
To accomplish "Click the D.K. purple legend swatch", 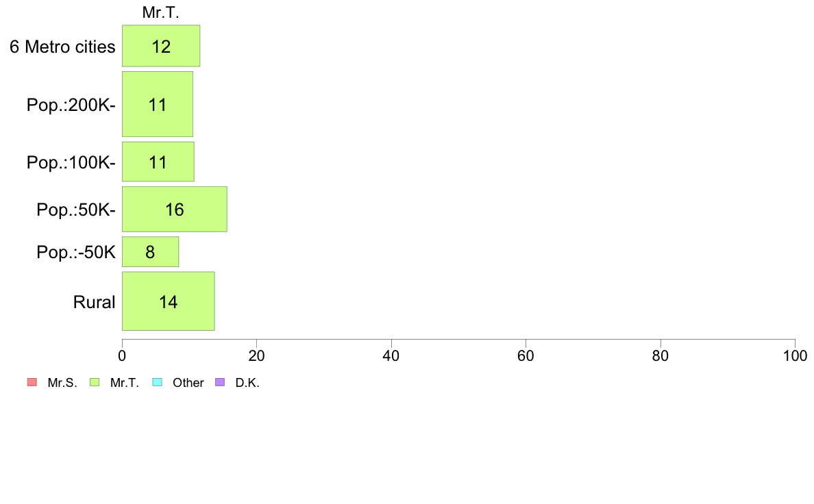I will [x=220, y=383].
